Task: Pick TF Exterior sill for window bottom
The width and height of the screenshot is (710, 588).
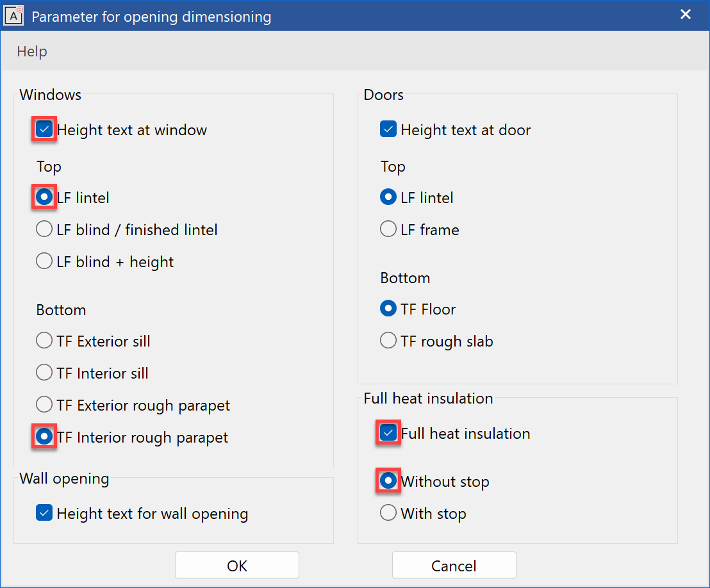Action: click(44, 341)
